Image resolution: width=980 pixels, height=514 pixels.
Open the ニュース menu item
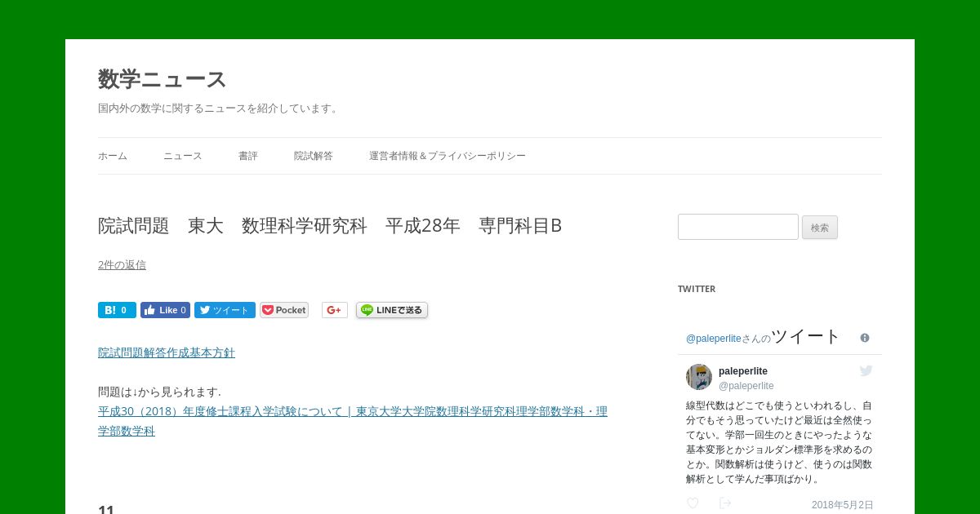pyautogui.click(x=183, y=156)
